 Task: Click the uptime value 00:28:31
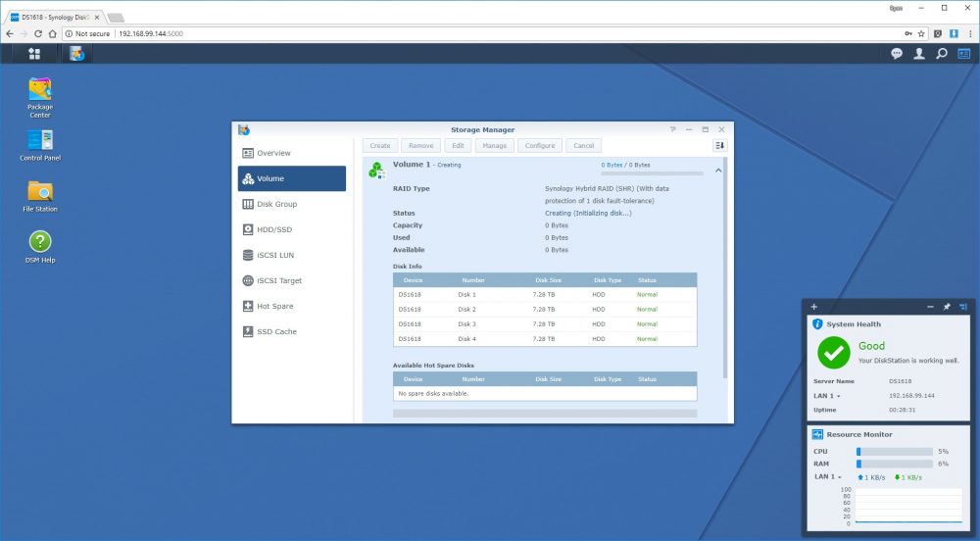902,410
